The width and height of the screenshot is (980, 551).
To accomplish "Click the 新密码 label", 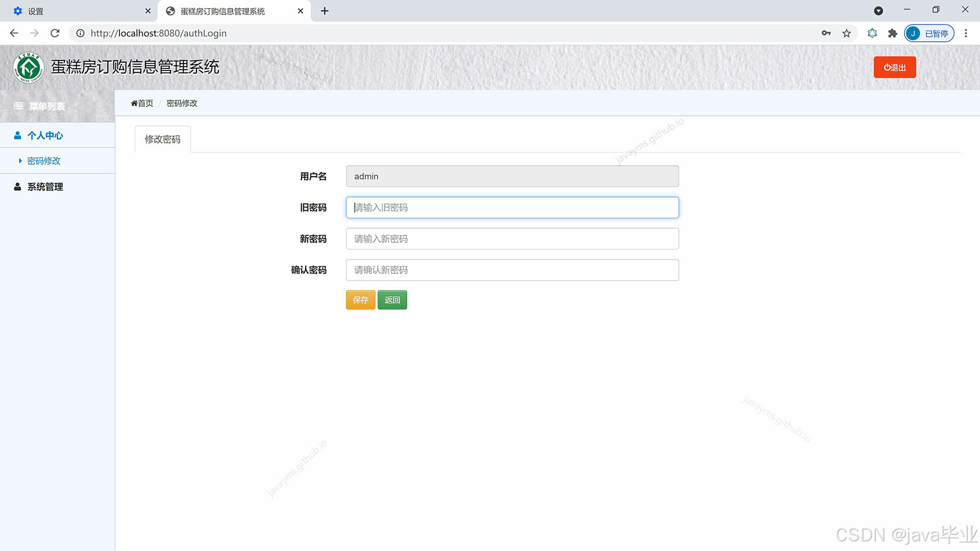I will coord(313,239).
